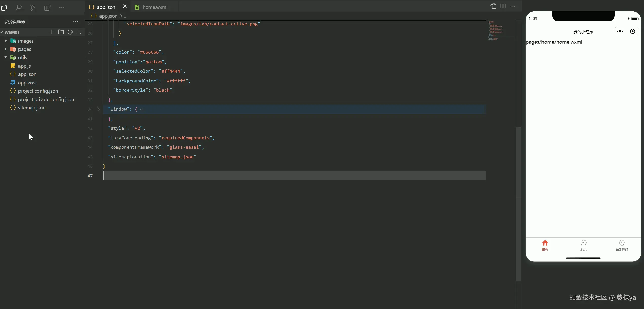
Task: Open simulator mini program menu dots
Action: [x=620, y=31]
